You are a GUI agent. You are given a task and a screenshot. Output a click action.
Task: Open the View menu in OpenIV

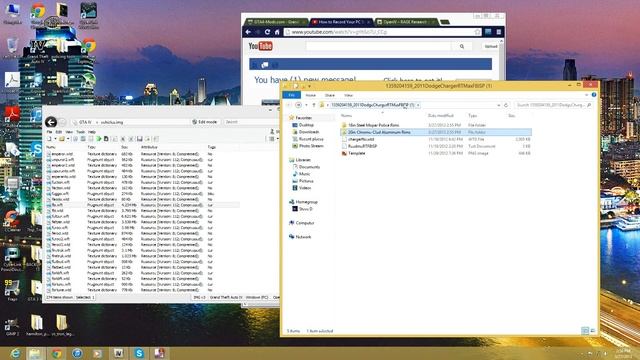tap(69, 132)
